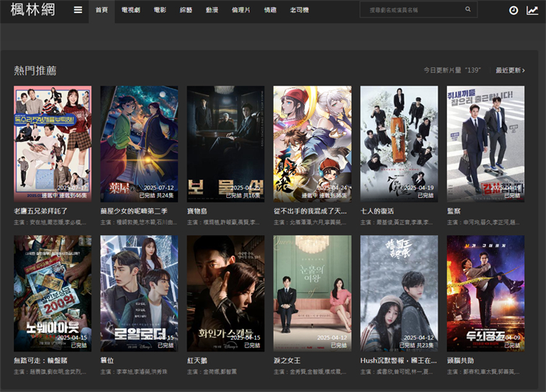Open the 無路可走：輪盤賭 money poster
Viewport: 546px width, 392px height.
click(x=52, y=294)
